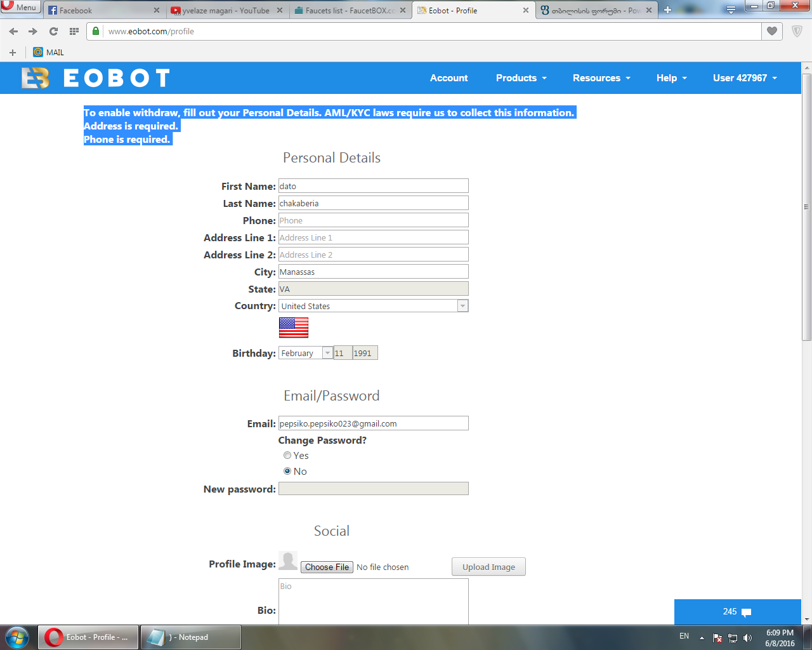Add a new bookmark with plus icon
This screenshot has height=650, width=812.
pos(13,53)
